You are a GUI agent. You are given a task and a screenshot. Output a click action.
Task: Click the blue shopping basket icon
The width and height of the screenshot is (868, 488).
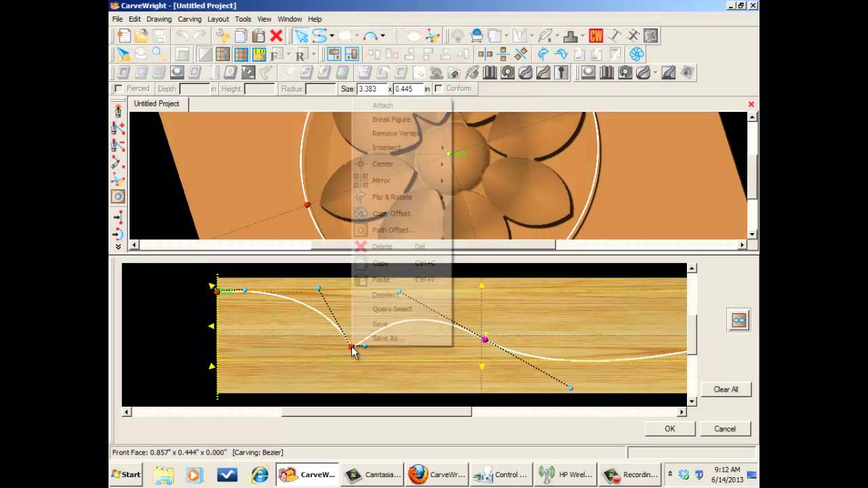click(477, 36)
